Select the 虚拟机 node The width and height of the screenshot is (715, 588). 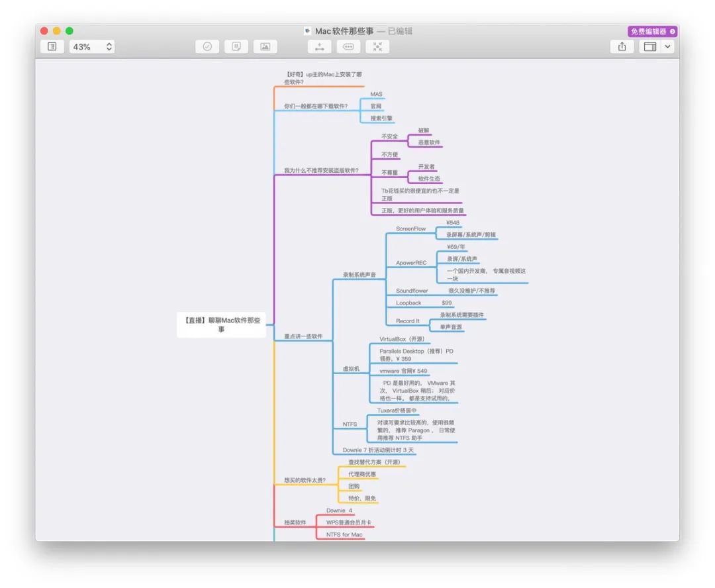351,369
